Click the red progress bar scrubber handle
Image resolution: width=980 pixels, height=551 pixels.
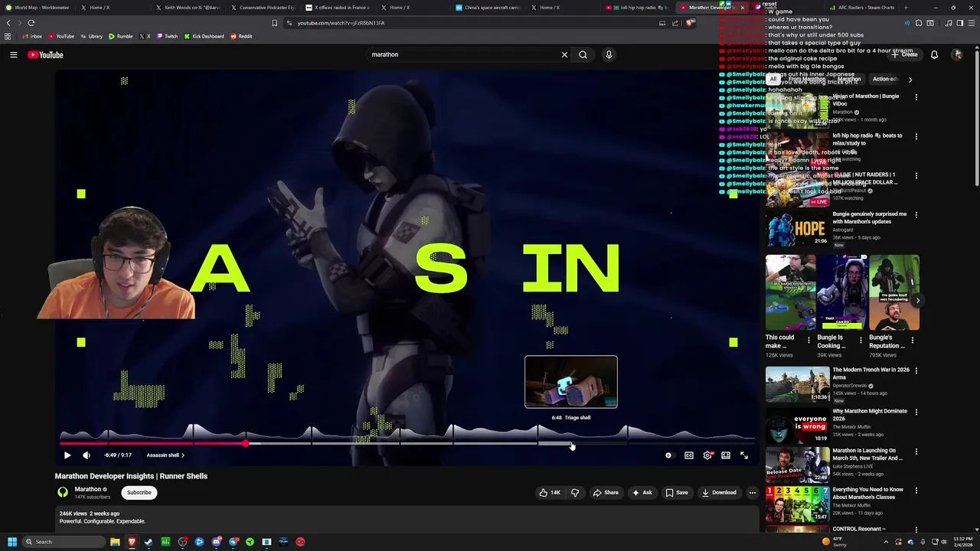[246, 443]
